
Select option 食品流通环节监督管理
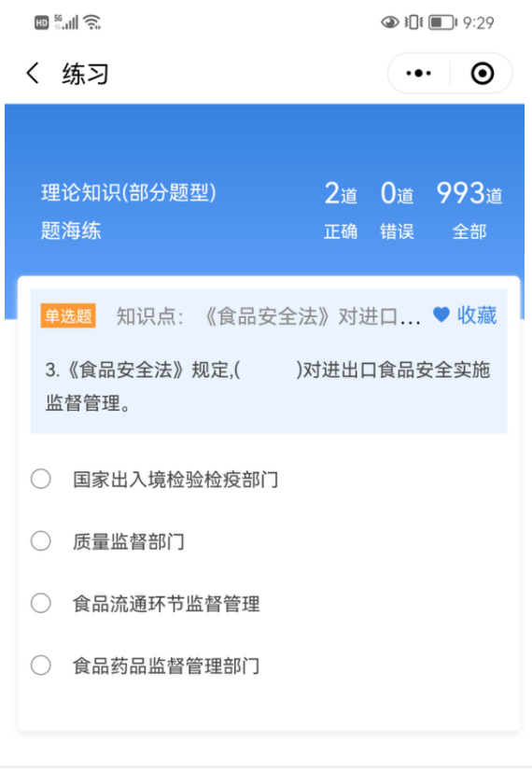tap(146, 604)
